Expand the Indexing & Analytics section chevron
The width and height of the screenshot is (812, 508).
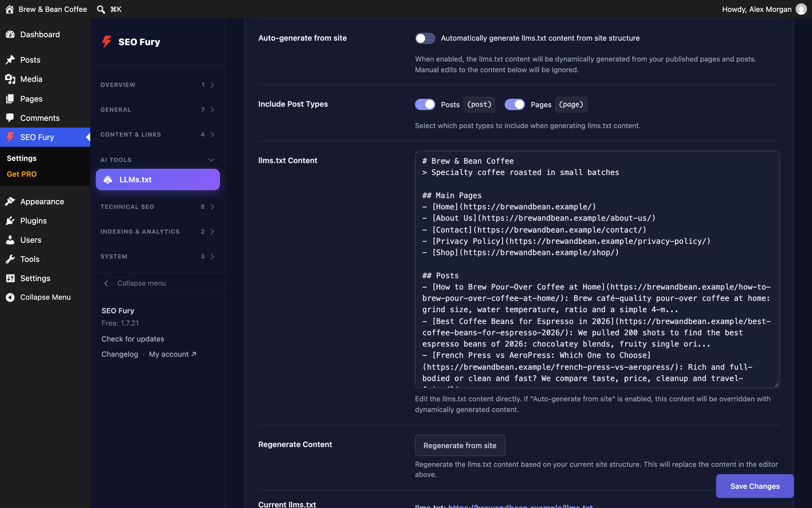click(x=212, y=231)
